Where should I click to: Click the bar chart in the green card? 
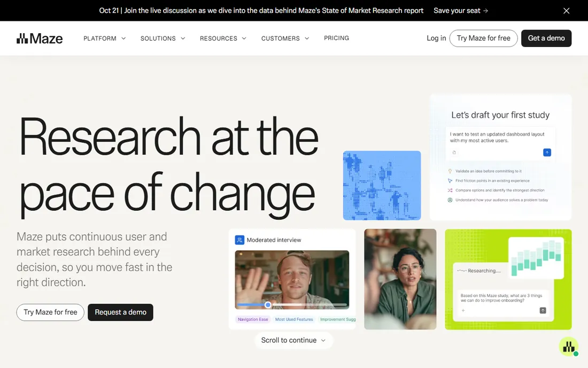tap(536, 258)
